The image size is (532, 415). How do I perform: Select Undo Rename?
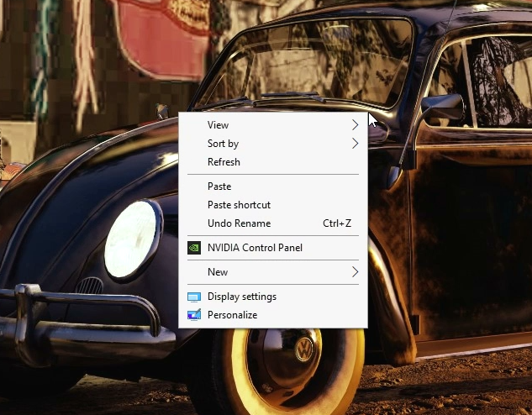coord(273,223)
